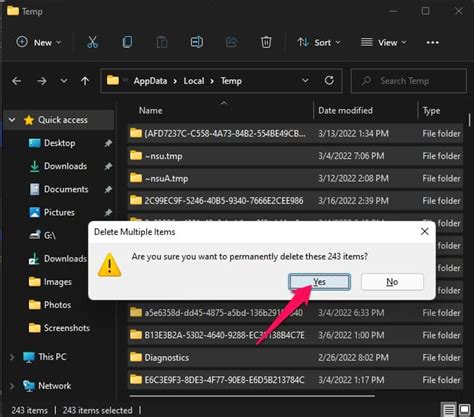The image size is (474, 417).
Task: Sort by the Name column header
Action: 150,110
